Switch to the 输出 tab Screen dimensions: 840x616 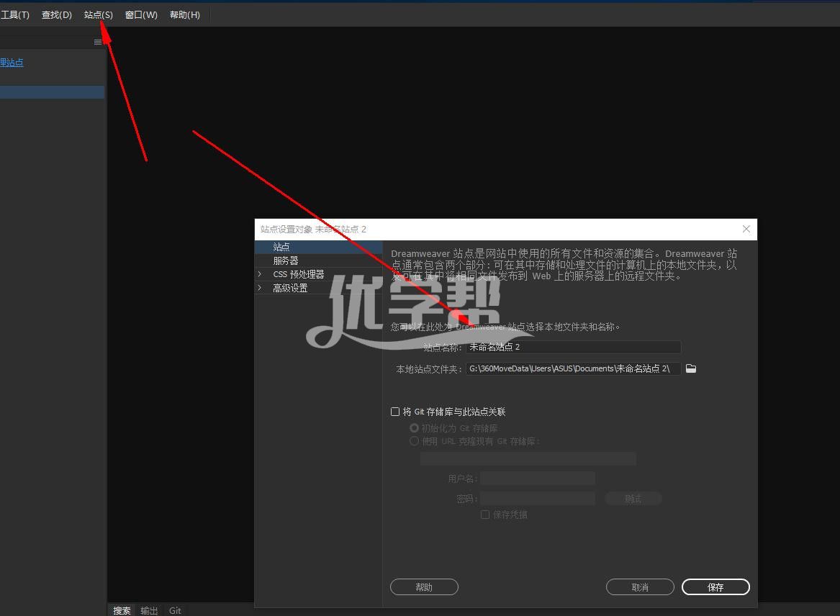pyautogui.click(x=149, y=610)
